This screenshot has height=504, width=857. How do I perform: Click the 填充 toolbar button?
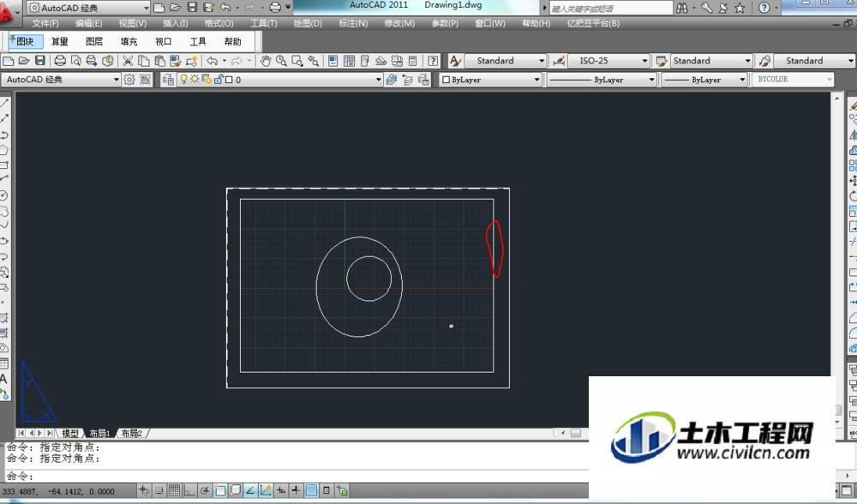click(129, 41)
